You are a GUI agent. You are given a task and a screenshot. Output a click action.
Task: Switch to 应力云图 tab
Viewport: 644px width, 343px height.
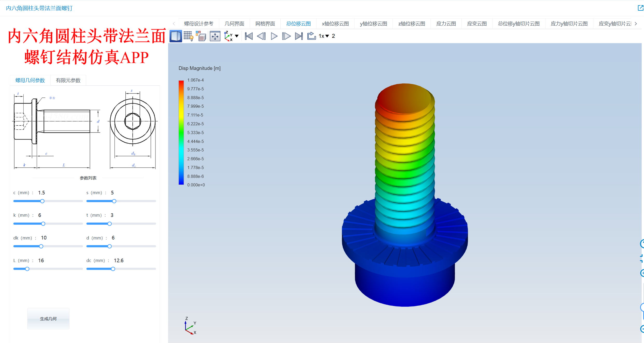click(446, 24)
